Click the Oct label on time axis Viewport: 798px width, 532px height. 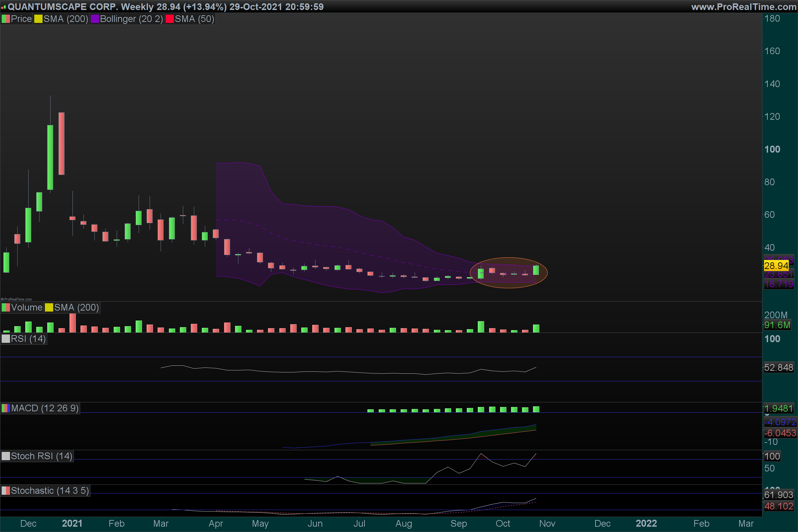click(502, 523)
